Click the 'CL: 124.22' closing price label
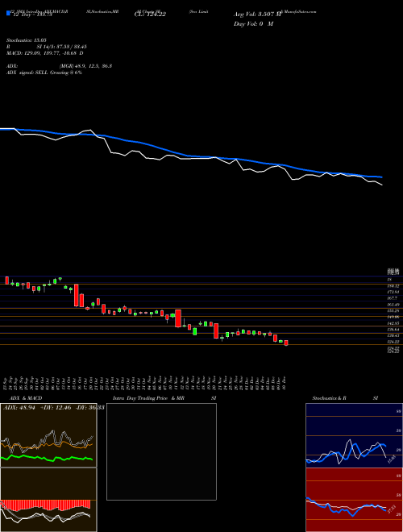The image size is (403, 532). coord(150,15)
